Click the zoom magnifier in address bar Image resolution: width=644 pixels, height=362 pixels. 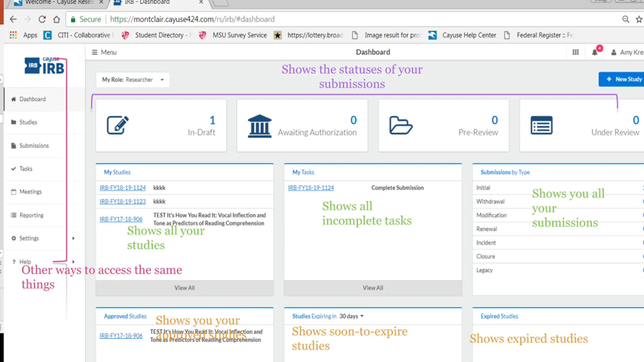tap(626, 19)
